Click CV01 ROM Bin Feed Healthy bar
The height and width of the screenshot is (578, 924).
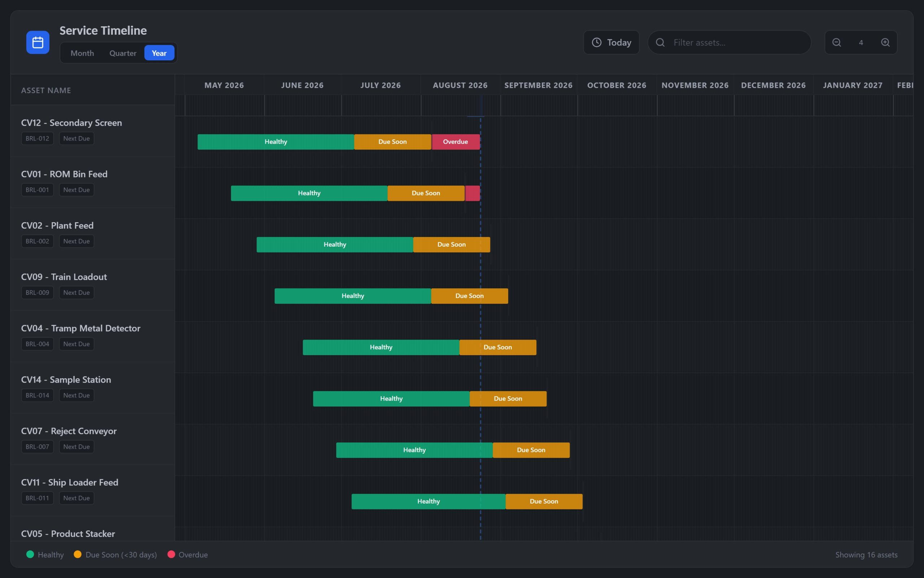pos(309,193)
